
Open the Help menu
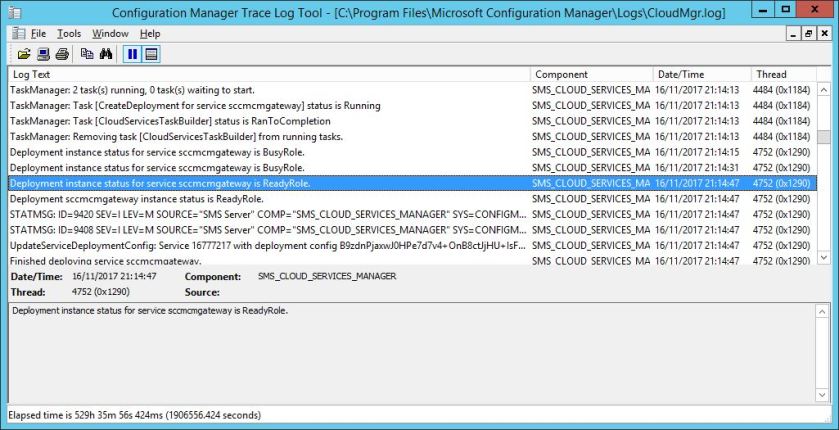pyautogui.click(x=150, y=34)
